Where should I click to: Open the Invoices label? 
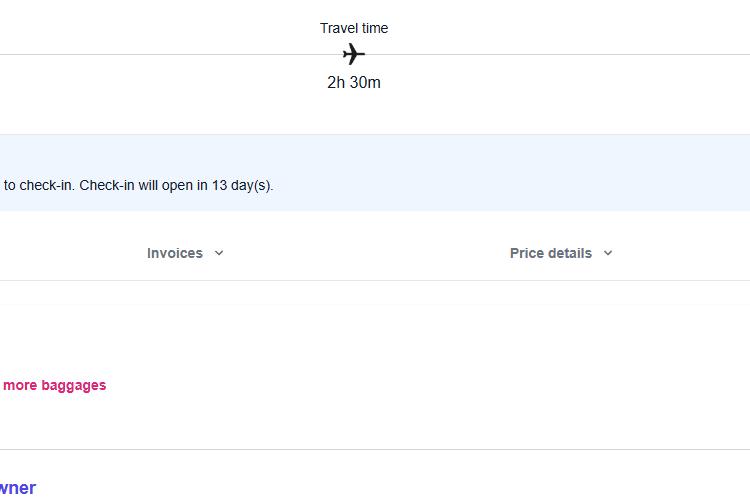175,253
